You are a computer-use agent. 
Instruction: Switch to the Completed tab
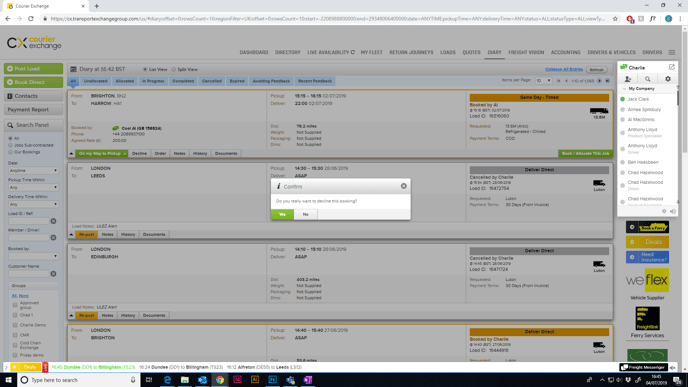pos(183,81)
